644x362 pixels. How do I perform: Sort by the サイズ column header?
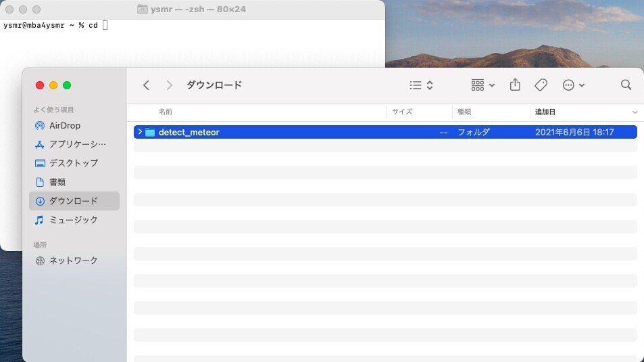402,112
